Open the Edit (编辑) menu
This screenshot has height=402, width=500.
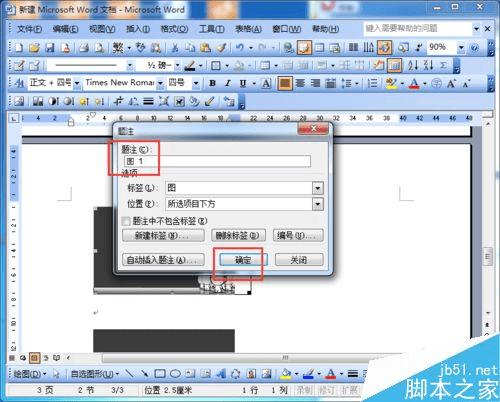[x=65, y=29]
